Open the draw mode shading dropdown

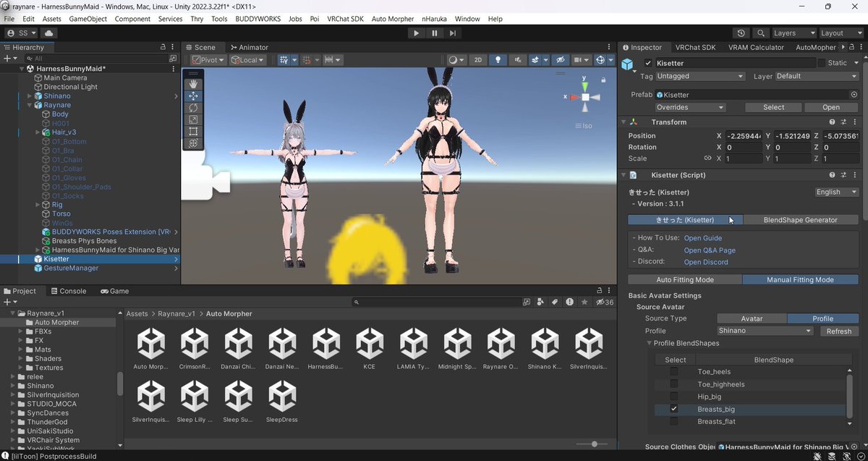(x=456, y=60)
